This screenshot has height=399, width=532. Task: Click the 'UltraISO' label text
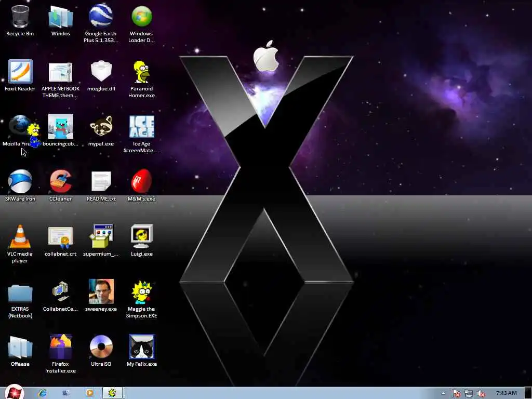click(x=101, y=364)
